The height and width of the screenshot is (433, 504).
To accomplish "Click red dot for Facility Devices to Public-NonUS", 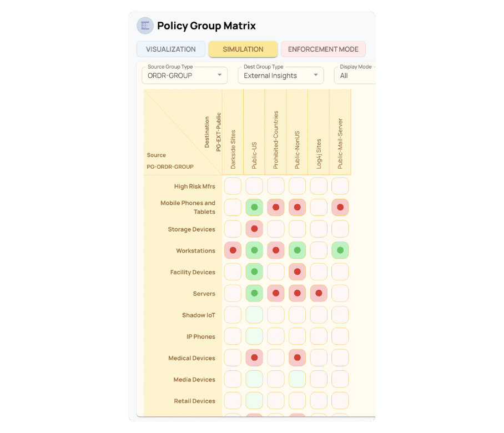I will [298, 271].
